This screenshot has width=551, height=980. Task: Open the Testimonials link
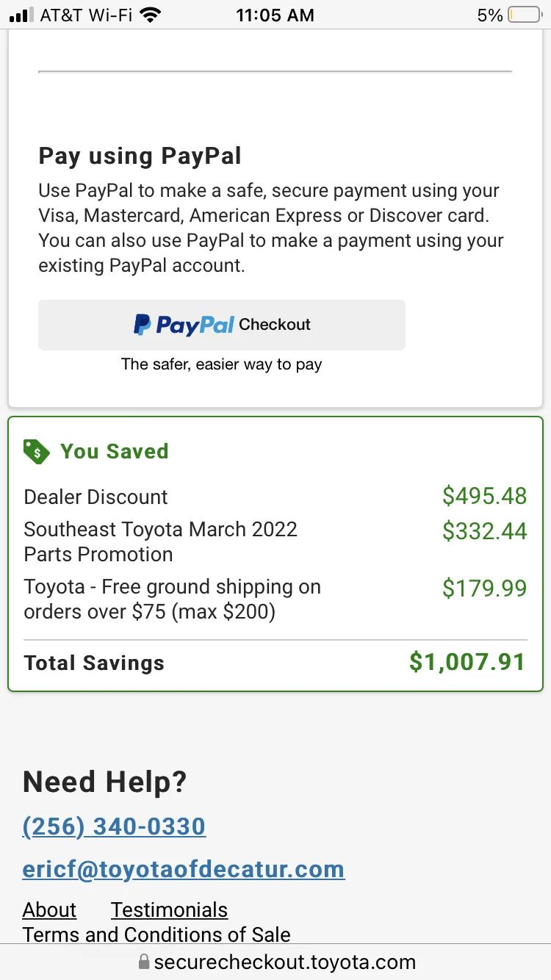169,909
